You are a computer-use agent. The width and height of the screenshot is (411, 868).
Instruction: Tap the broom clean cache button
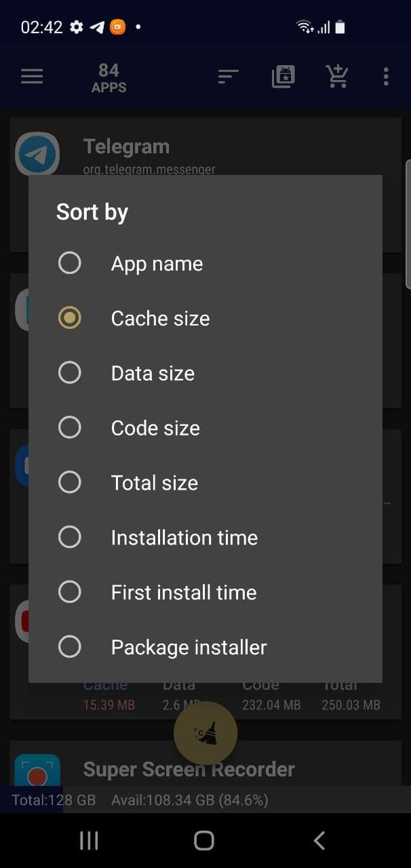click(x=206, y=734)
